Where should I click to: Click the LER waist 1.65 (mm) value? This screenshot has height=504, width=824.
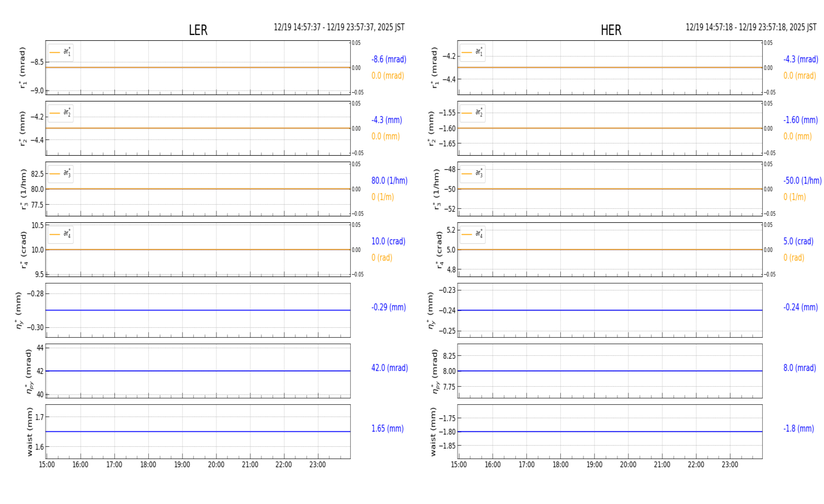(387, 429)
